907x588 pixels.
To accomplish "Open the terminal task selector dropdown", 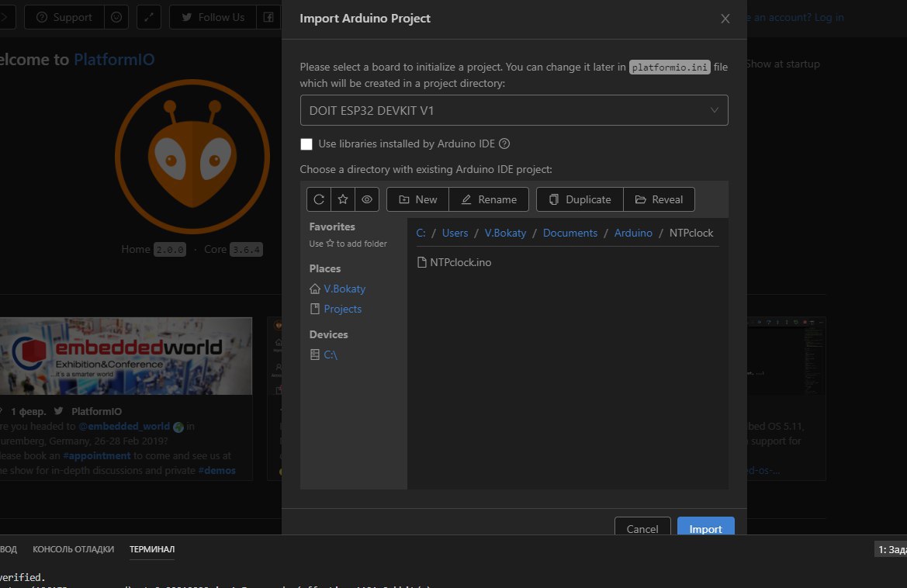I will tap(891, 549).
